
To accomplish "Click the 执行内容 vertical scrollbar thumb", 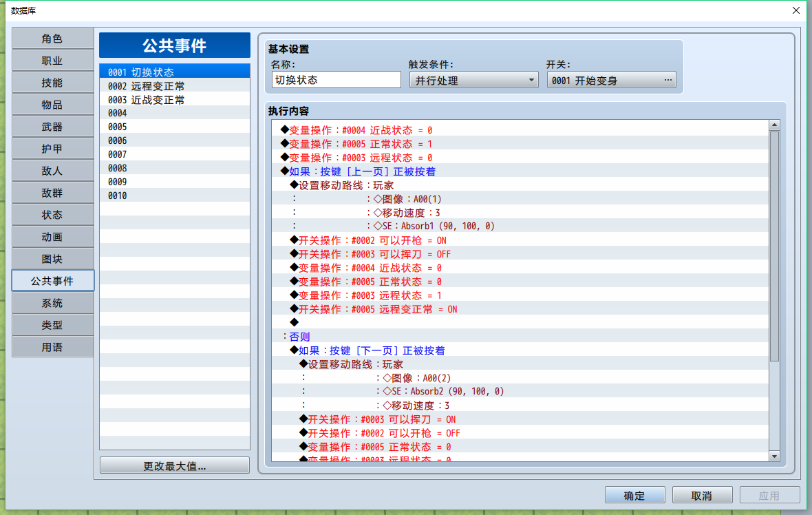I will click(x=774, y=246).
